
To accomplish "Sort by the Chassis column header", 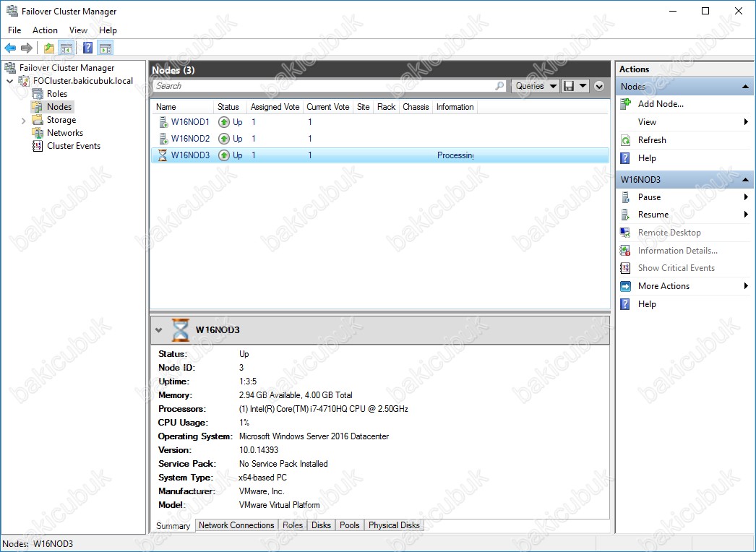I will point(416,107).
